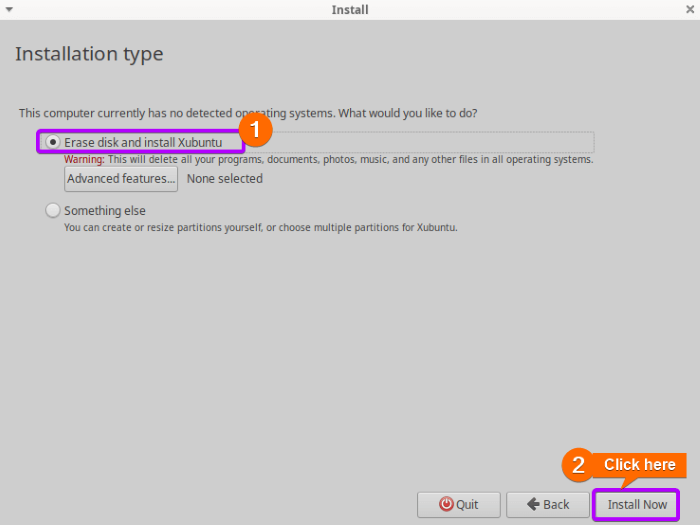The image size is (700, 525).
Task: Click the None selected status text
Action: pyautogui.click(x=225, y=179)
